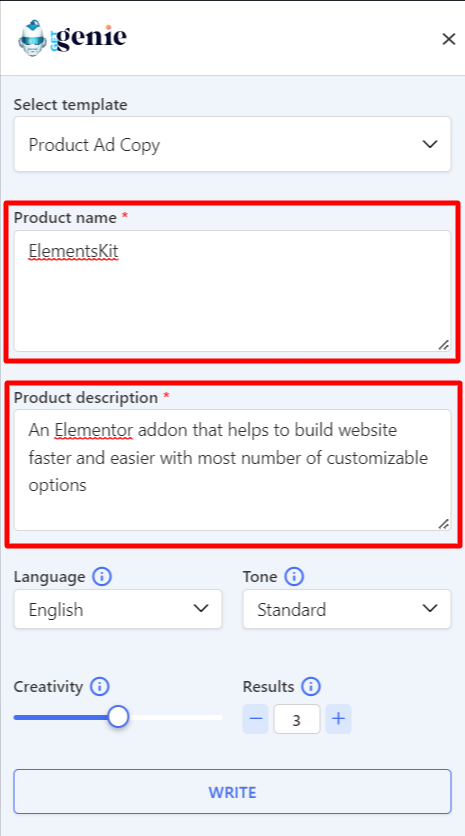Open the Product Ad Copy template dropdown
Image resolution: width=465 pixels, height=836 pixels.
[232, 144]
